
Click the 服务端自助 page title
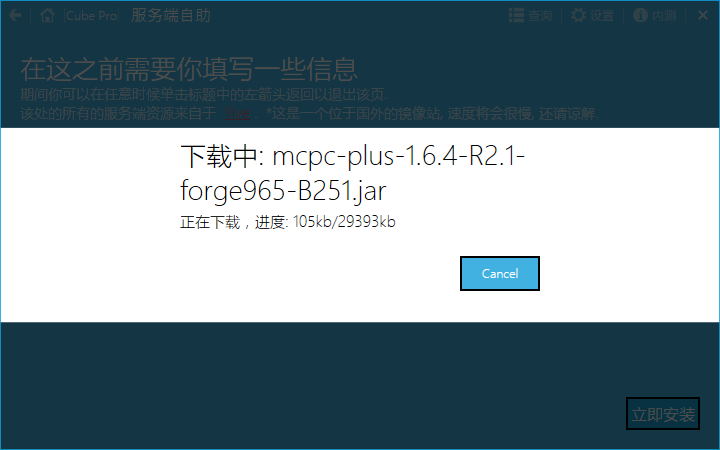tap(171, 15)
